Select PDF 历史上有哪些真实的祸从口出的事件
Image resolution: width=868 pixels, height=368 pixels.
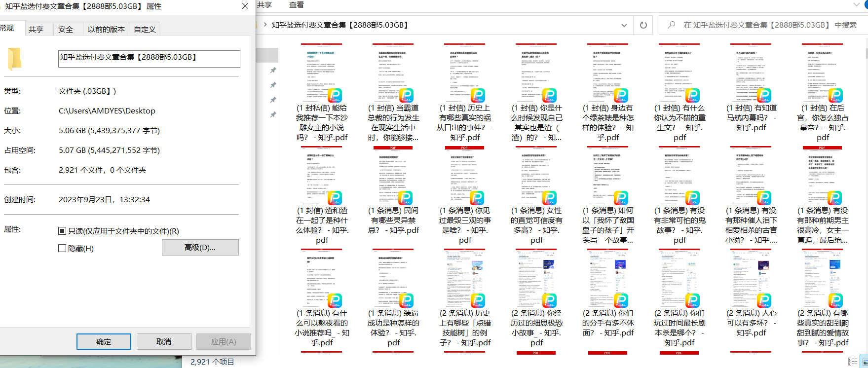[x=465, y=93]
